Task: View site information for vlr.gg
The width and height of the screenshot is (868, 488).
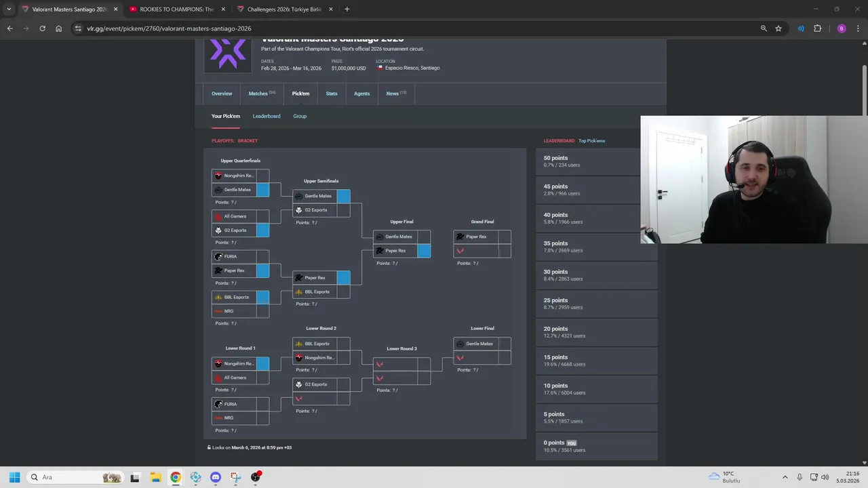Action: pos(78,28)
